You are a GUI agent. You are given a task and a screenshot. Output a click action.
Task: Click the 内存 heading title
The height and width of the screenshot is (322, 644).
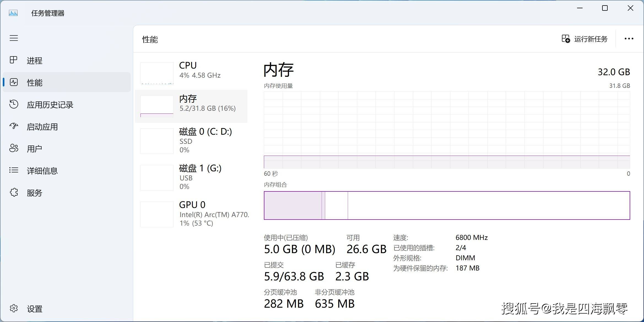(x=278, y=70)
